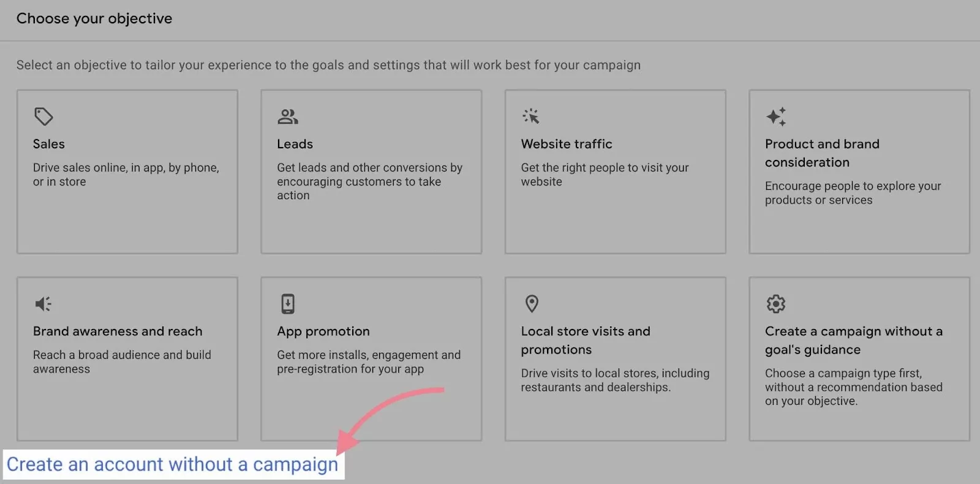
Task: Click the 'Get more installs' description text
Action: point(368,362)
